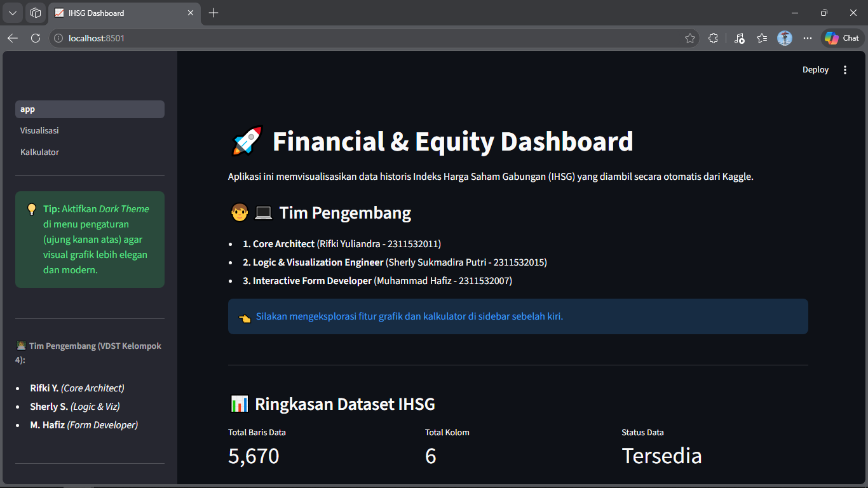This screenshot has height=488, width=868.
Task: Click the Status Data value Tersedia
Action: pyautogui.click(x=661, y=456)
